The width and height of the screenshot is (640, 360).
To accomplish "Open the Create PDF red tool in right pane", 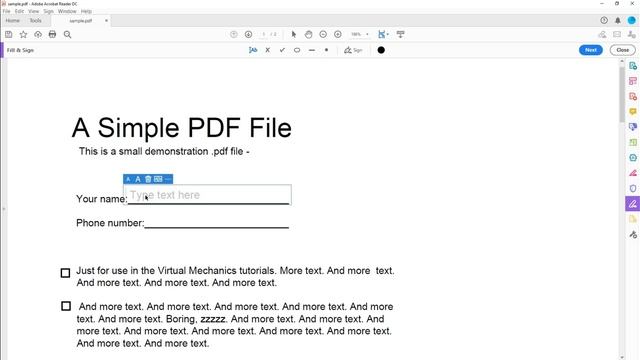I will pos(633,96).
